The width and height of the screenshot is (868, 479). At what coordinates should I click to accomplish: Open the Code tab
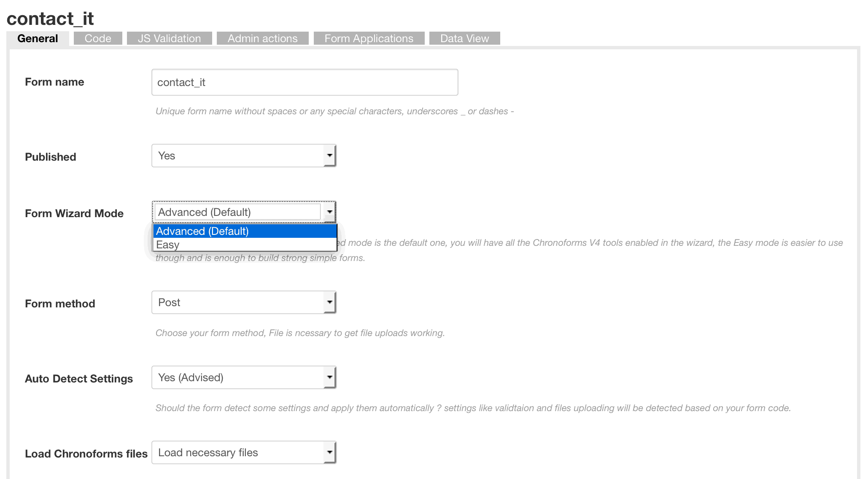coord(98,38)
